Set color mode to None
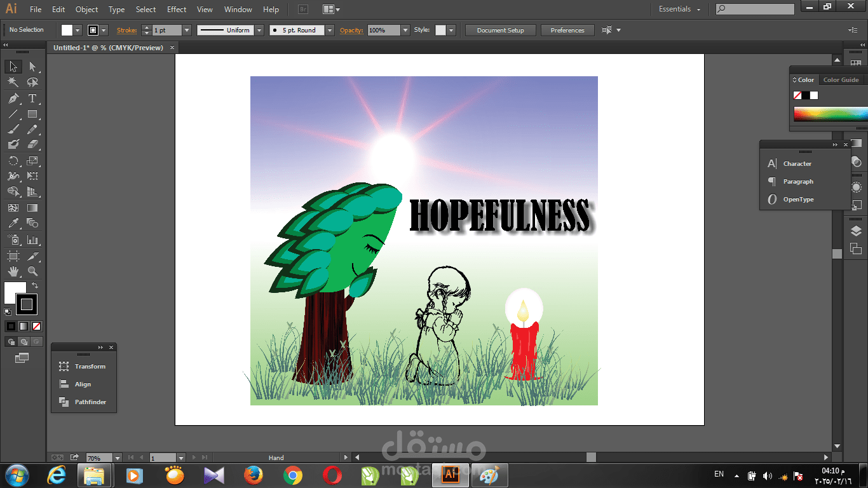The image size is (868, 488). (37, 326)
